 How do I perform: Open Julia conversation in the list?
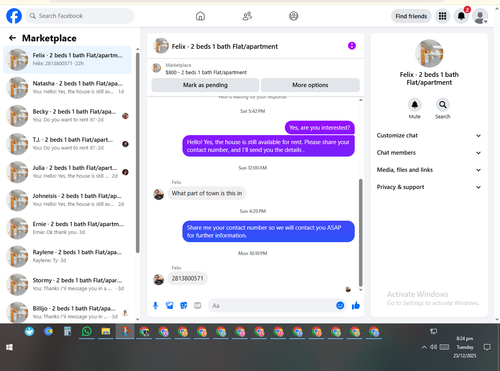click(x=67, y=172)
